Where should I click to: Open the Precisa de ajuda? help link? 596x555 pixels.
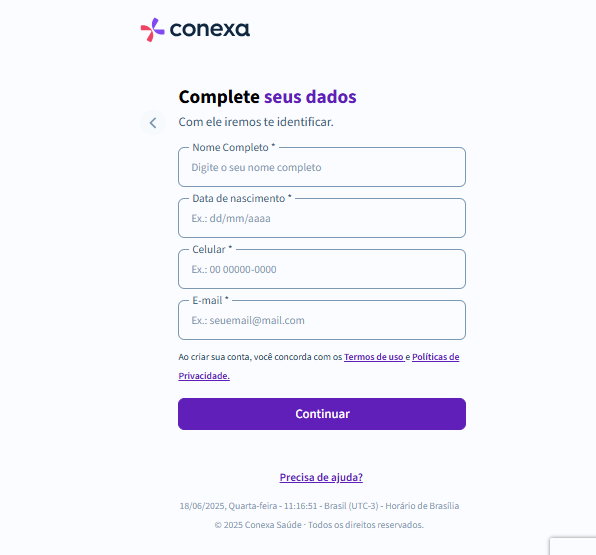point(321,477)
